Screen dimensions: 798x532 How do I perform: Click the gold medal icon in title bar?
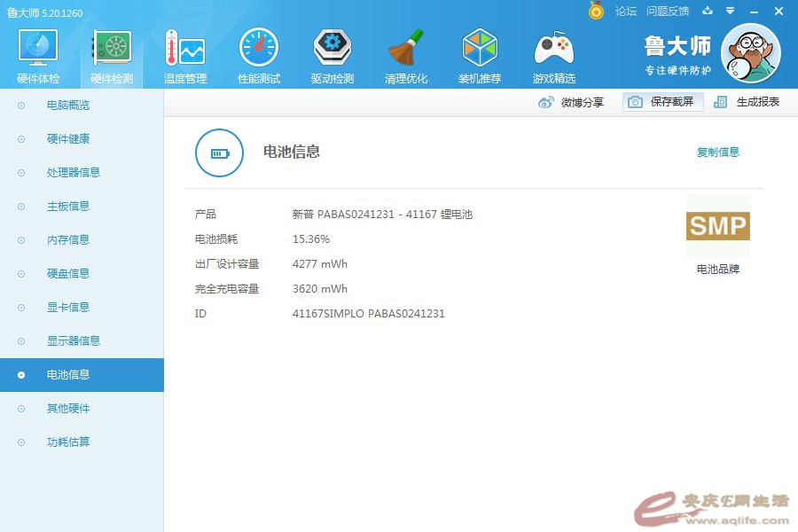pos(596,11)
